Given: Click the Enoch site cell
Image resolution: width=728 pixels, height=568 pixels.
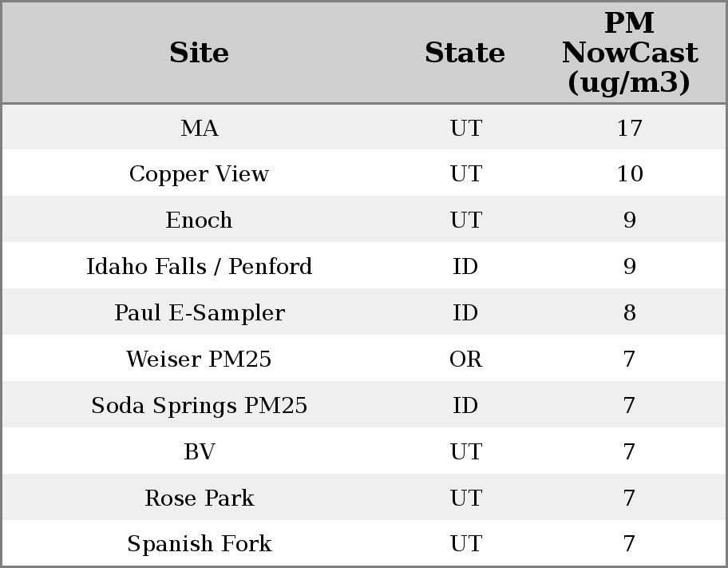Looking at the screenshot, I should point(199,220).
